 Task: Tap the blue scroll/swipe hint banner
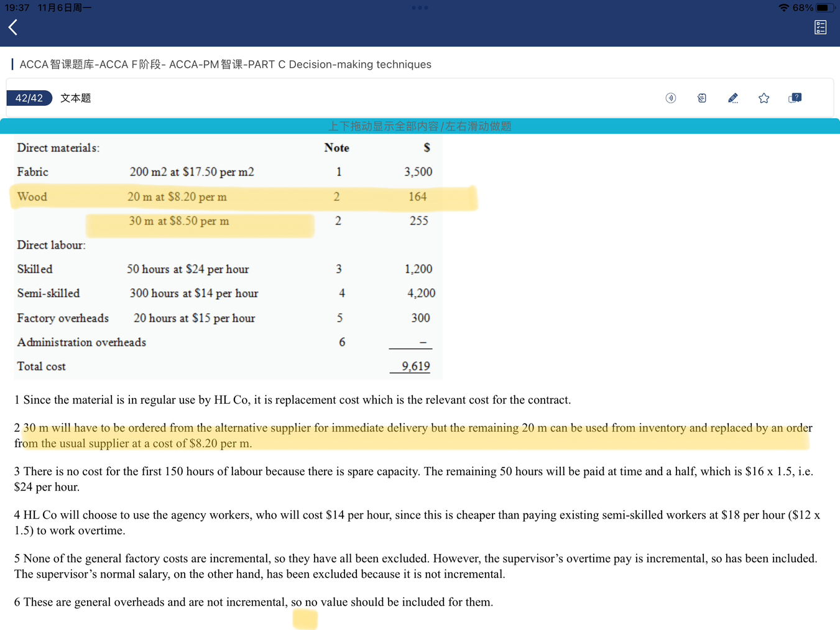click(420, 126)
